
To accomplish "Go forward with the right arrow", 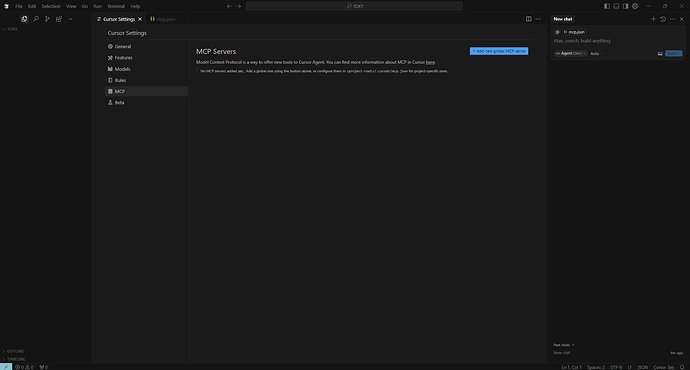I will [239, 6].
